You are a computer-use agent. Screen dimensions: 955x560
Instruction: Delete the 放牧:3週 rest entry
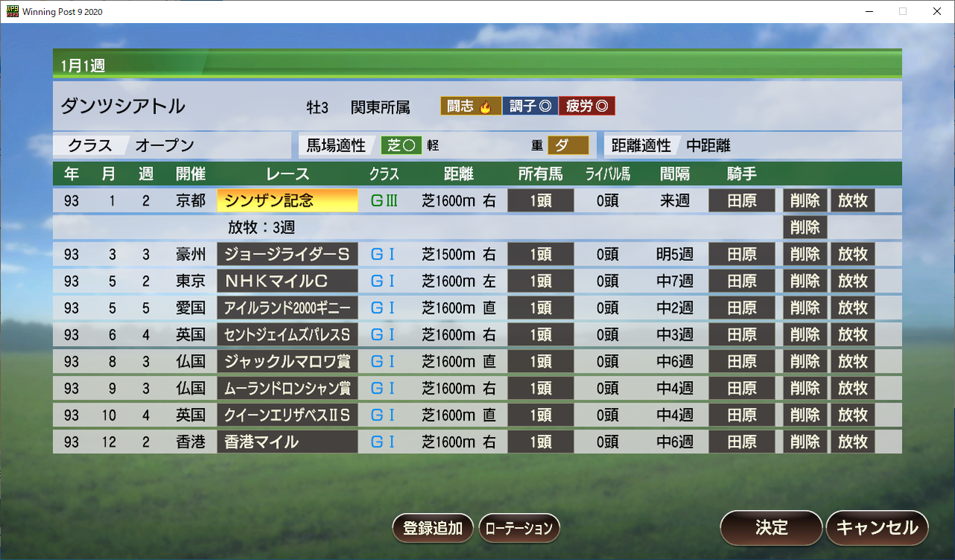coord(805,227)
